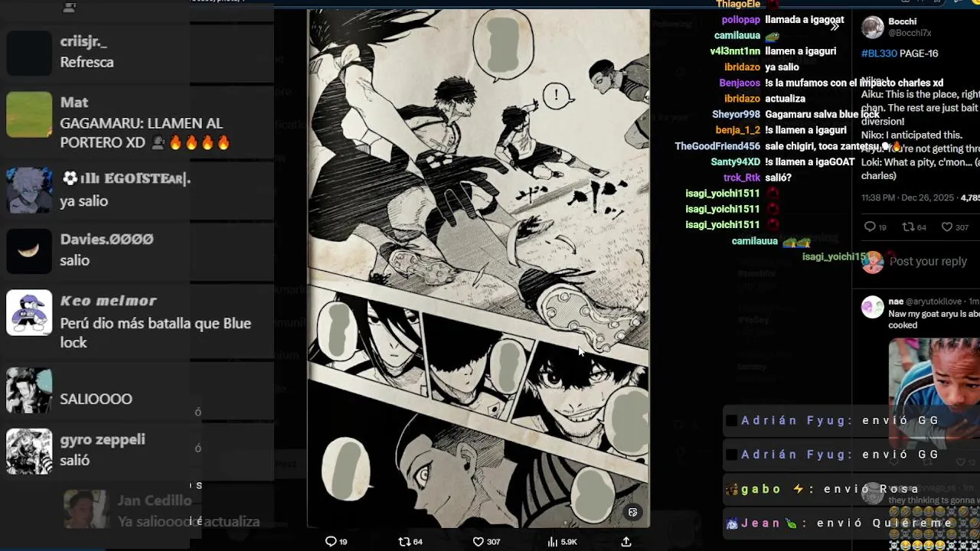Click 'GAGAMARU: LLAMEN AL PORTERO XD' message
Screen dimensions: 980x551
(145, 133)
